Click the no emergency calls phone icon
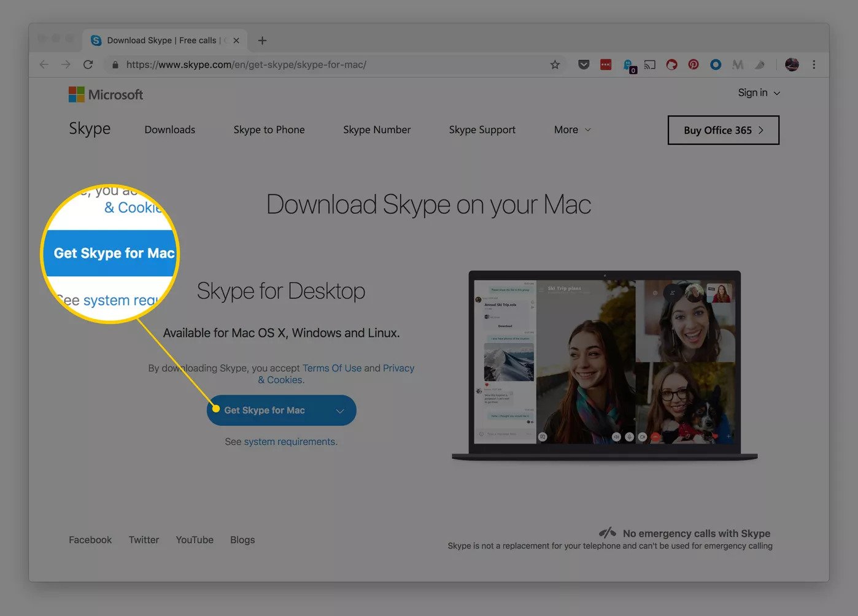 pos(608,533)
